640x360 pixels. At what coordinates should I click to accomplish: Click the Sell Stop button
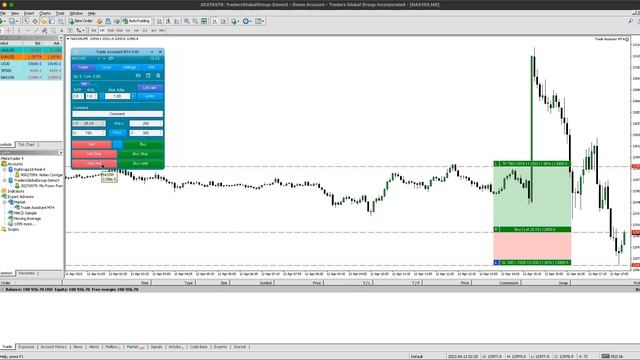[94, 154]
